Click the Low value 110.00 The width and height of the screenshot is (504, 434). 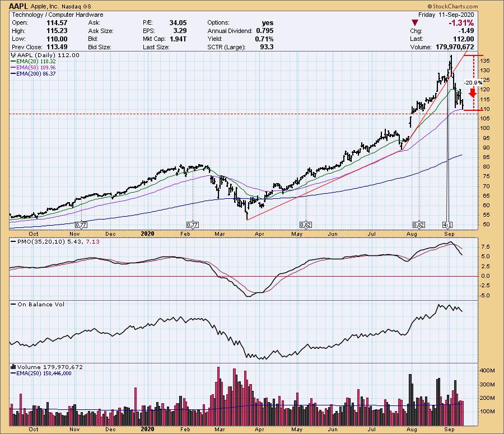point(57,39)
